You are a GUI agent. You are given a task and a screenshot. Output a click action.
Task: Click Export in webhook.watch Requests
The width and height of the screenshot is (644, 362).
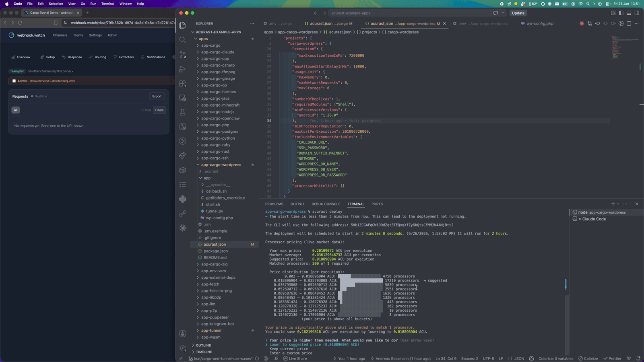[x=157, y=96]
